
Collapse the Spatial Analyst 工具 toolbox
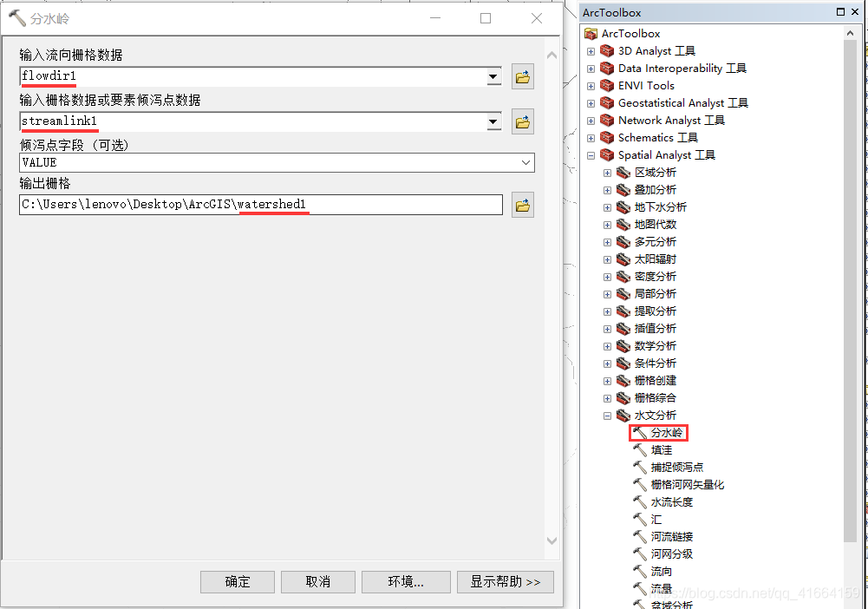coord(591,155)
